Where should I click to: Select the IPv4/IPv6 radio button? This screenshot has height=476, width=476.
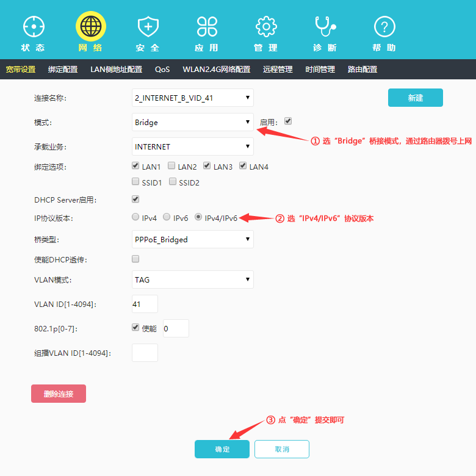pyautogui.click(x=198, y=217)
